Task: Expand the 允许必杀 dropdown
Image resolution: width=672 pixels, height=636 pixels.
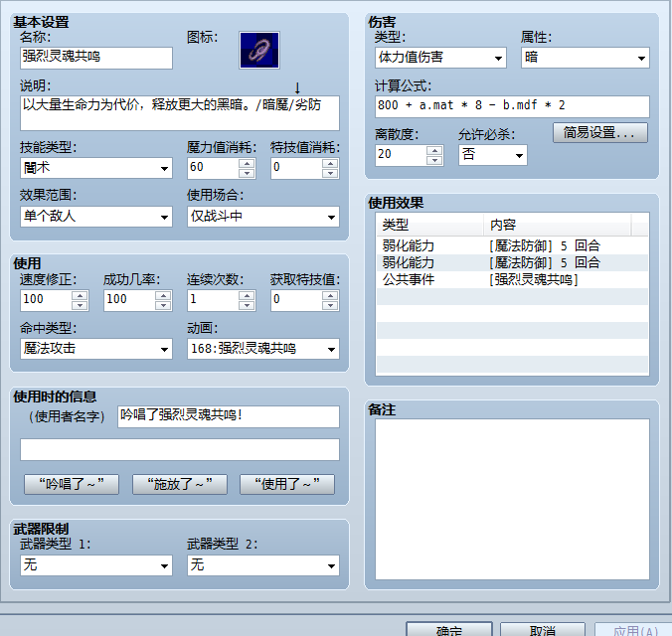Action: (493, 155)
